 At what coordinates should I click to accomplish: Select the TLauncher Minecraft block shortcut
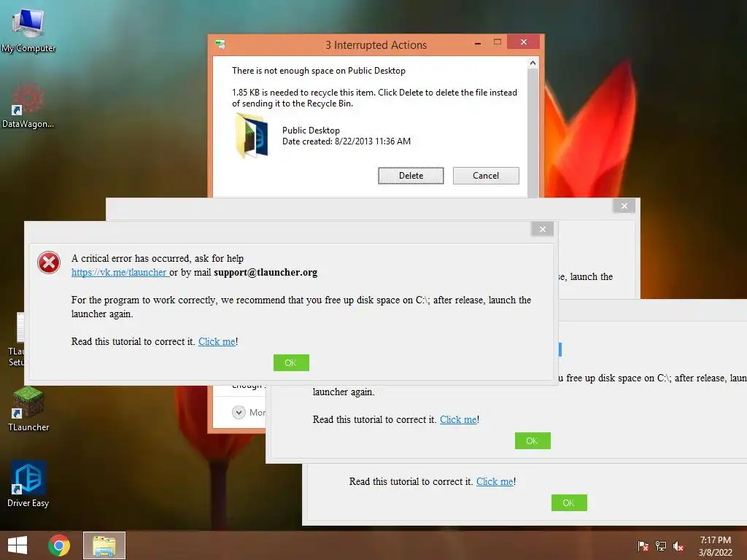(28, 408)
